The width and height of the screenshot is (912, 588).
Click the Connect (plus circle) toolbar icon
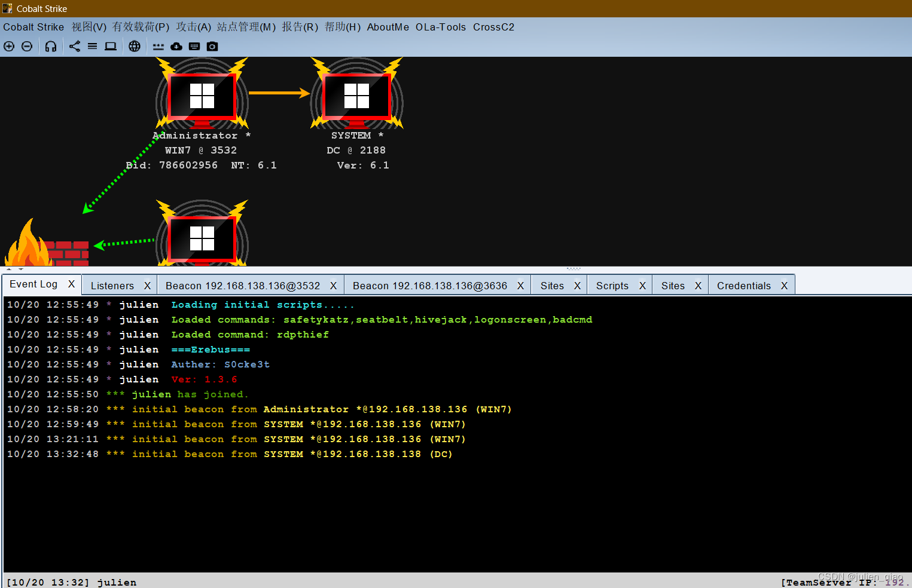pyautogui.click(x=9, y=46)
